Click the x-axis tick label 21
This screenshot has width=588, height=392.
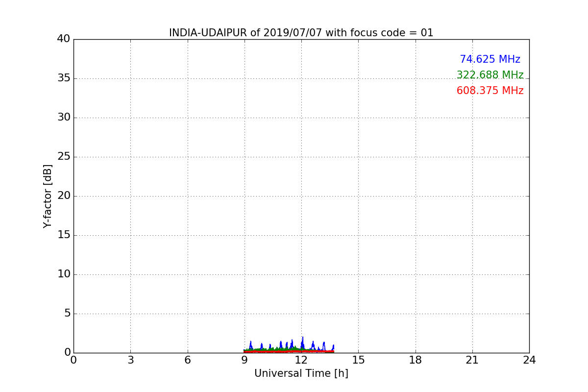click(472, 360)
